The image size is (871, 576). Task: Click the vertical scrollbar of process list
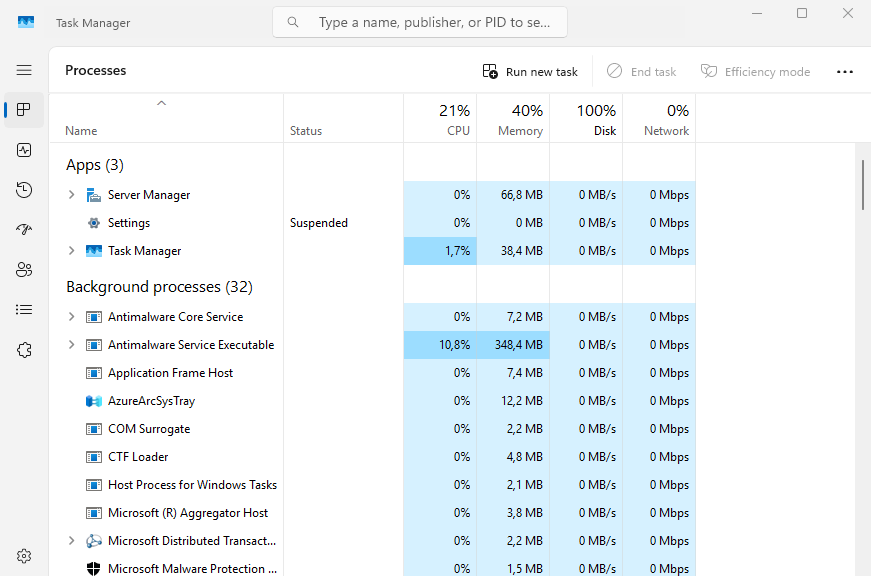point(863,185)
